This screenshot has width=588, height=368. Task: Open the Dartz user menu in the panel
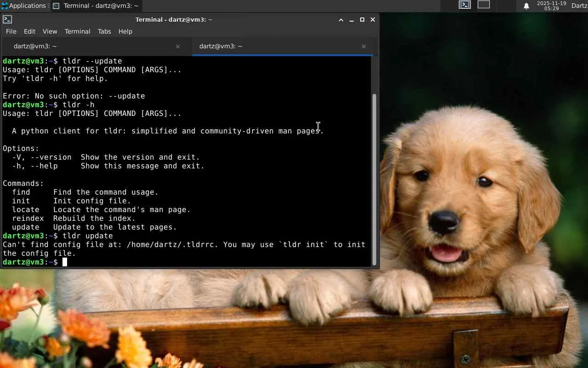coord(579,6)
